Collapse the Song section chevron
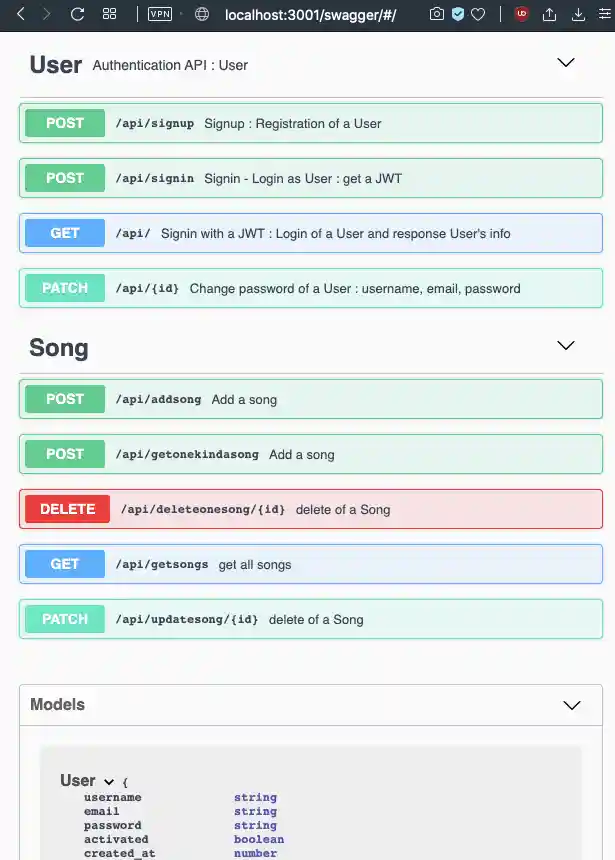This screenshot has width=615, height=860. coord(566,346)
